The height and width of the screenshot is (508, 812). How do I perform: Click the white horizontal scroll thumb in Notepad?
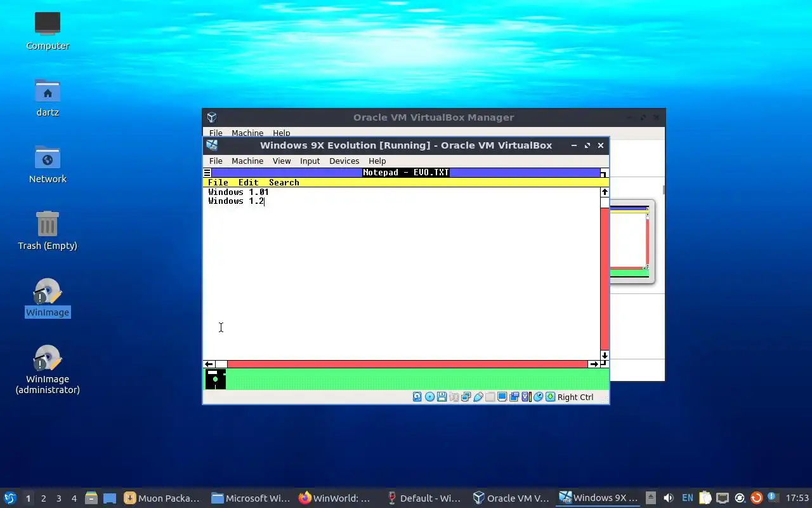coord(221,364)
